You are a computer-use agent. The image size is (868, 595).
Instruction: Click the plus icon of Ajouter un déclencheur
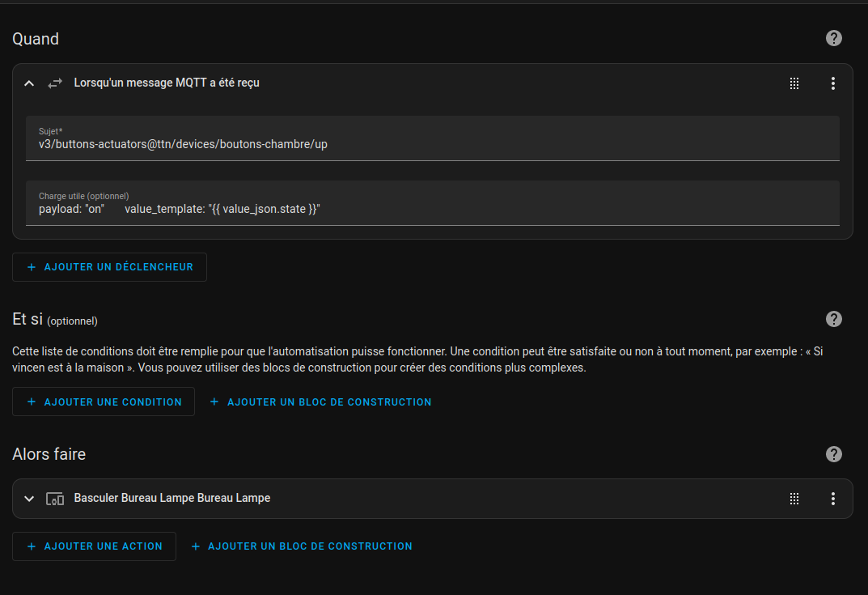(32, 267)
